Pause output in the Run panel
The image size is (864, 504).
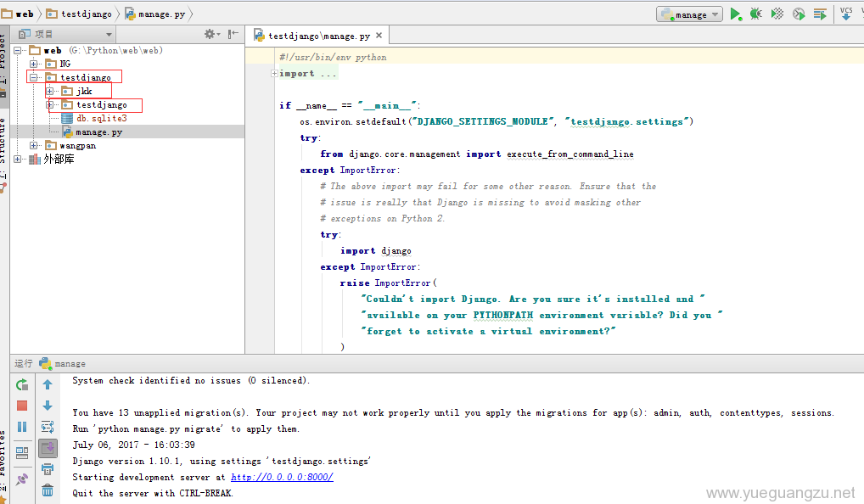click(22, 427)
